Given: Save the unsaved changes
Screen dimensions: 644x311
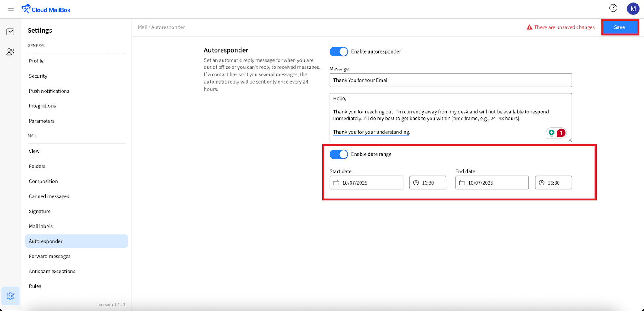Looking at the screenshot, I should point(619,27).
